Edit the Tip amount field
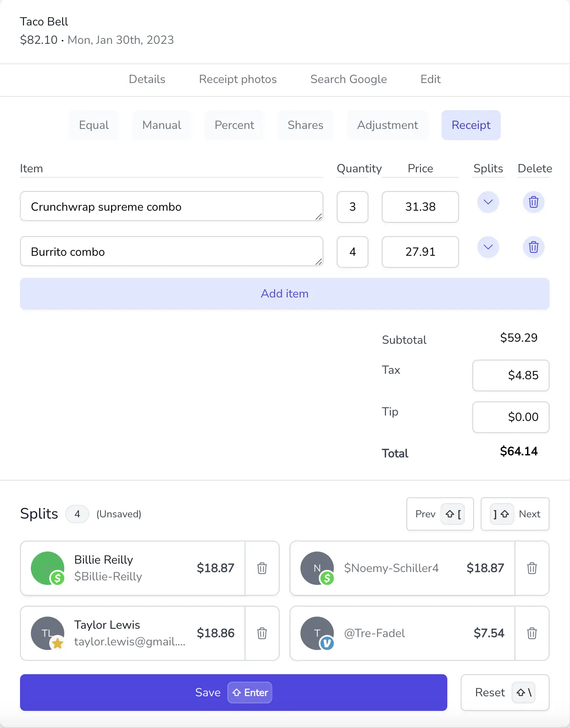 point(511,417)
